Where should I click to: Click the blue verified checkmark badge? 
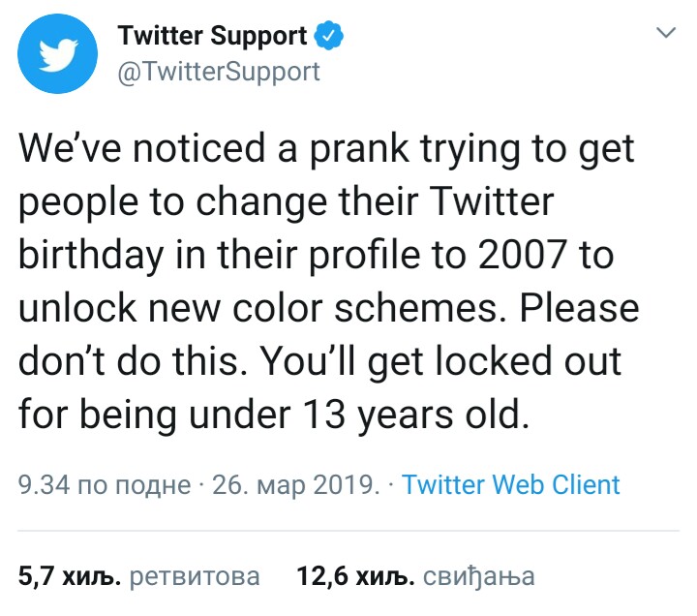click(x=328, y=37)
